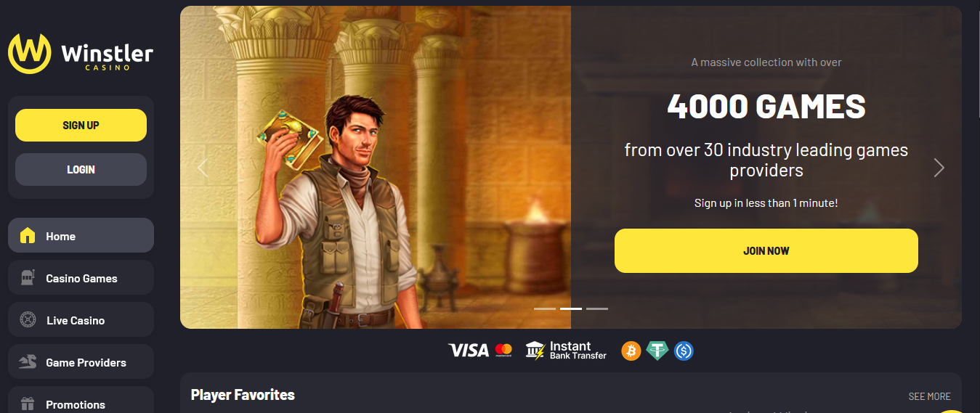The height and width of the screenshot is (413, 980).
Task: Click the USD Coin blue icon
Action: 684,351
